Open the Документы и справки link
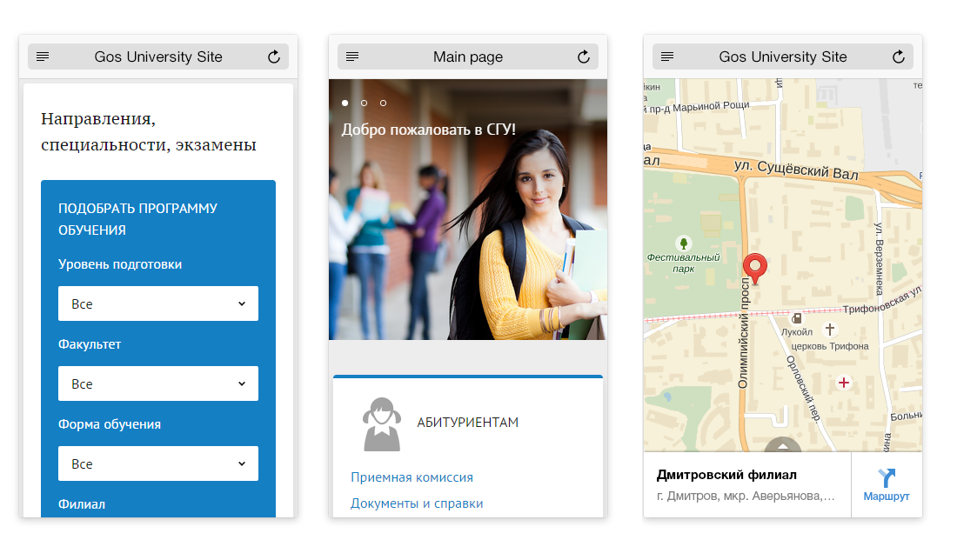The image size is (957, 560). coord(417,503)
